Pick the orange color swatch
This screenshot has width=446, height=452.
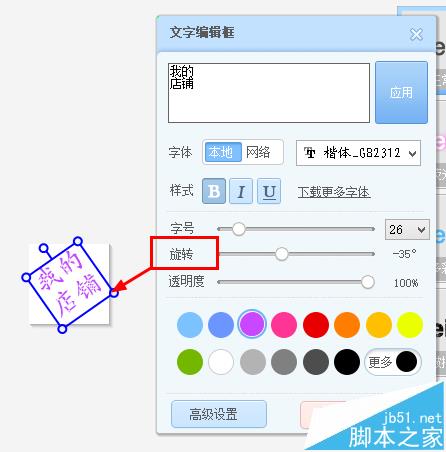347,325
